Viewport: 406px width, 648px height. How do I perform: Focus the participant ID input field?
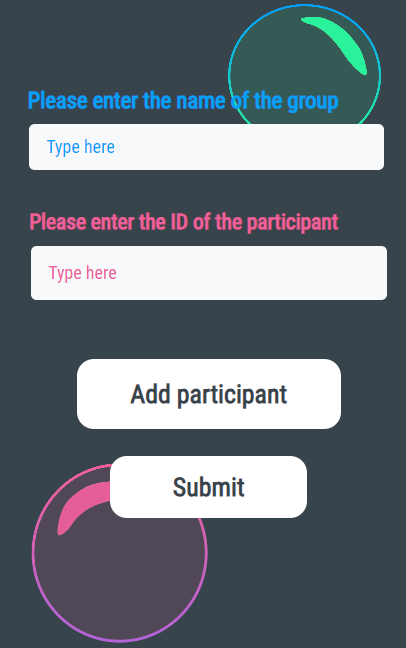209,273
